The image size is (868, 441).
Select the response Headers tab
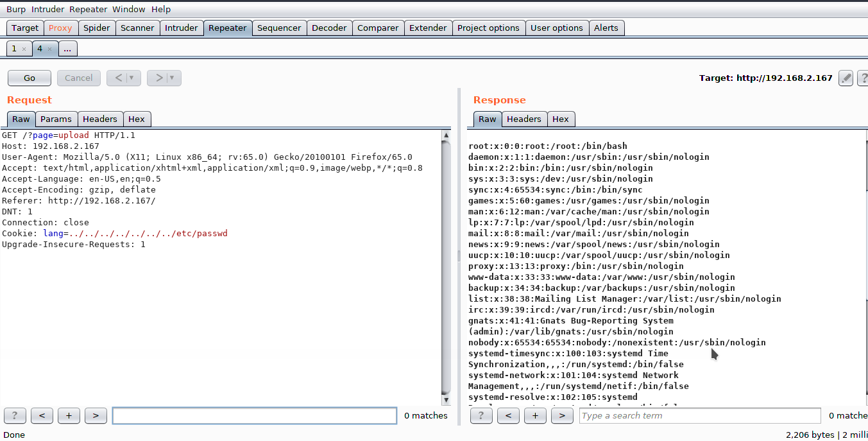coord(524,119)
